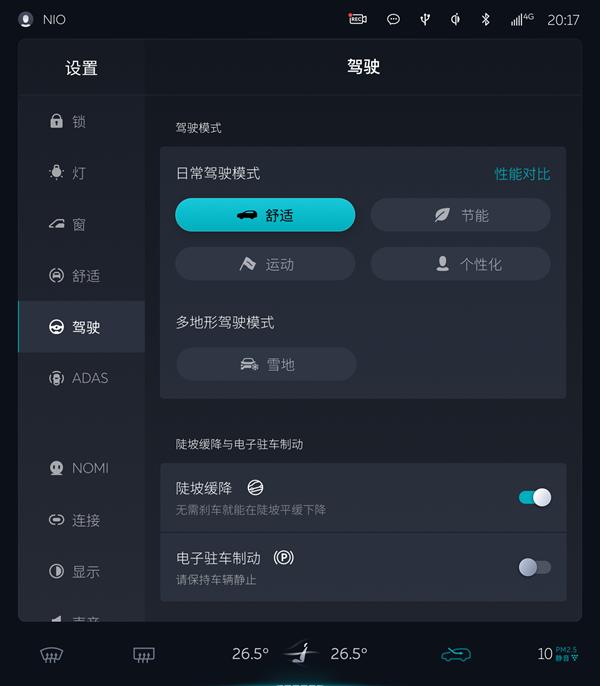Open the 性能对比 performance comparison link
Screen dimensions: 600x686
pyautogui.click(x=522, y=174)
